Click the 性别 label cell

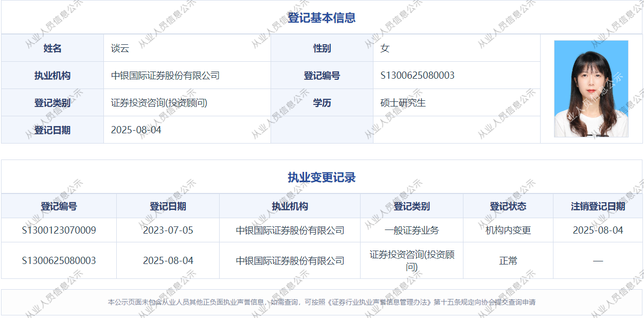322,48
